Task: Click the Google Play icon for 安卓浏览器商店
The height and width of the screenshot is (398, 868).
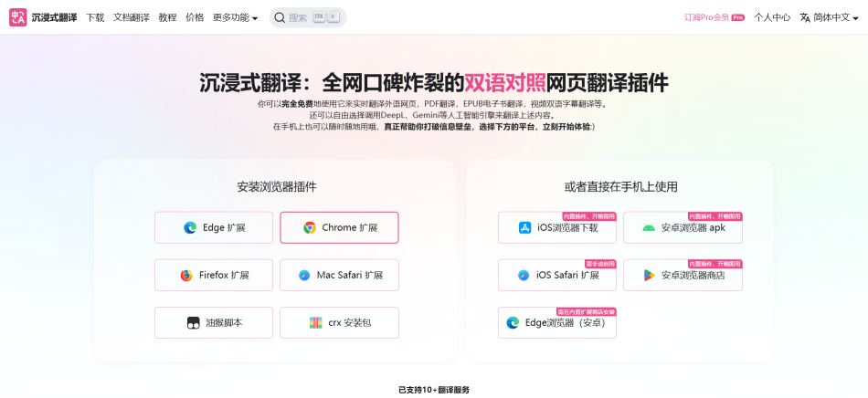Action: coord(650,275)
